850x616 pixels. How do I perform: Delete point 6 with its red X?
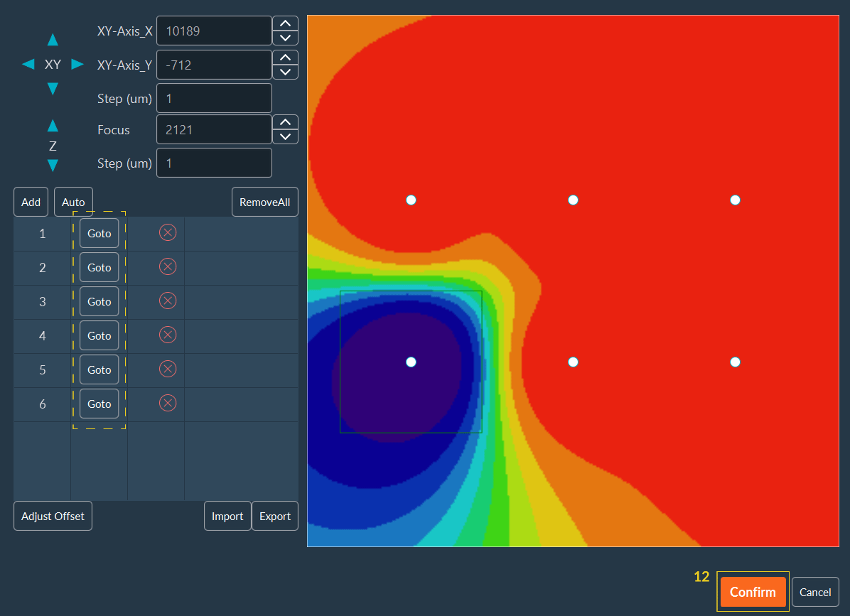[x=168, y=403]
